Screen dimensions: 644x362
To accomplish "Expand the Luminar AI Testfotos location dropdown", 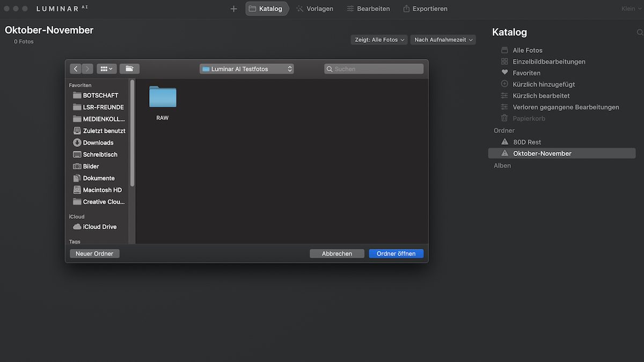I will [x=246, y=69].
